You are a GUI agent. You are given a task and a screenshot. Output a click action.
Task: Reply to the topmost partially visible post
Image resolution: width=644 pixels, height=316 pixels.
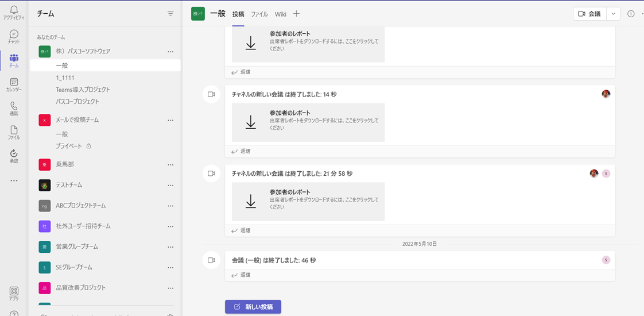(x=241, y=72)
